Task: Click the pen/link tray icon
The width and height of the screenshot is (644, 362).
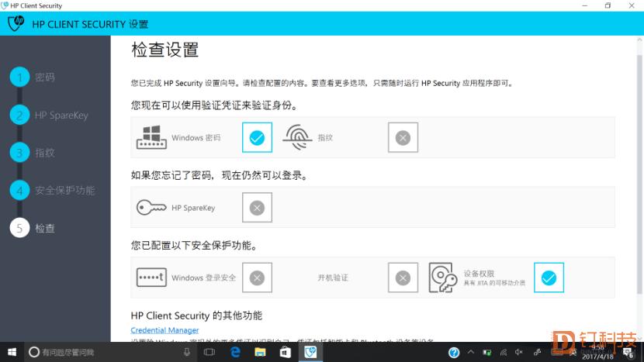Action: (537, 352)
